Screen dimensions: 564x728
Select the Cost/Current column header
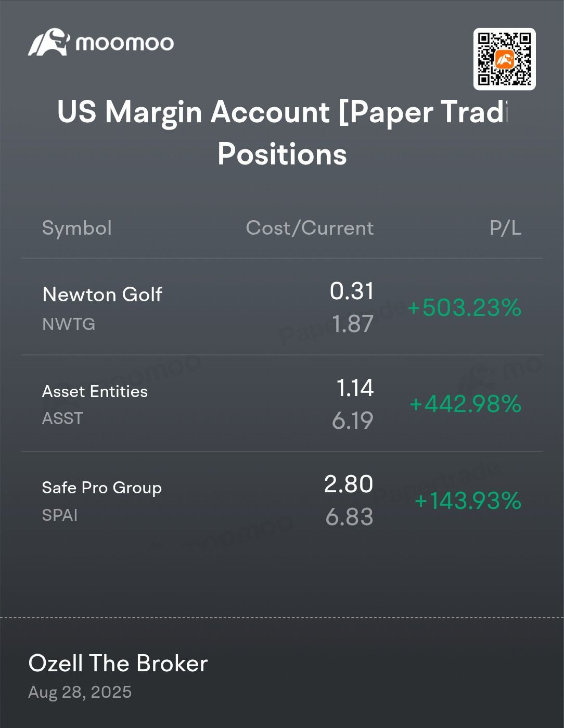[310, 228]
